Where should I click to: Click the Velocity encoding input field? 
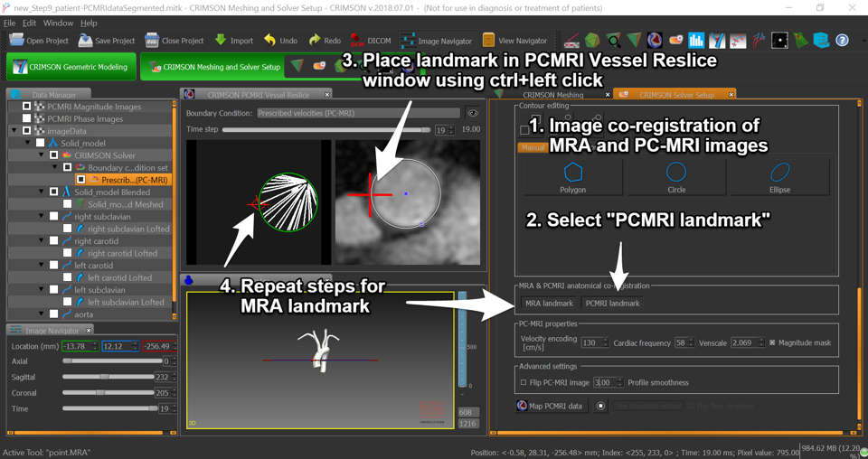[593, 342]
